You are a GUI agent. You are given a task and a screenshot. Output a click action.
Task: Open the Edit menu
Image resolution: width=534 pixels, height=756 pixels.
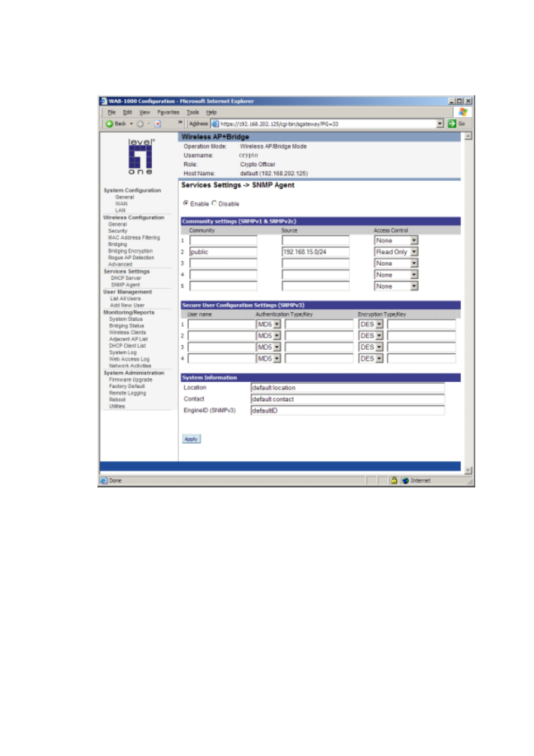click(x=128, y=112)
